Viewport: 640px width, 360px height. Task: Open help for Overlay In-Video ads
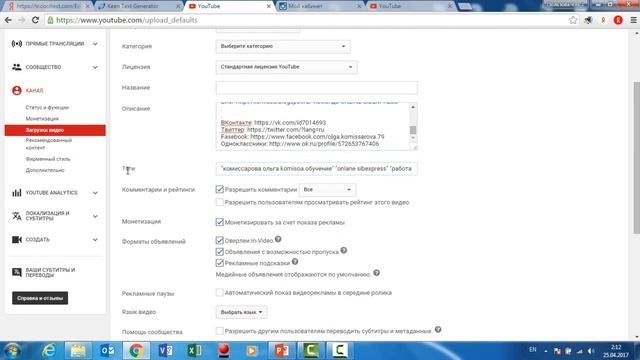coord(278,239)
